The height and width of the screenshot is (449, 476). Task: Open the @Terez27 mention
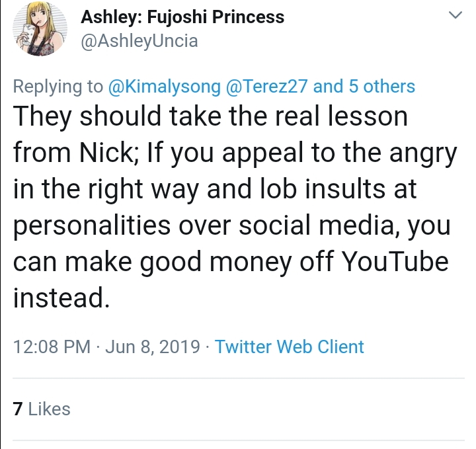pyautogui.click(x=266, y=86)
